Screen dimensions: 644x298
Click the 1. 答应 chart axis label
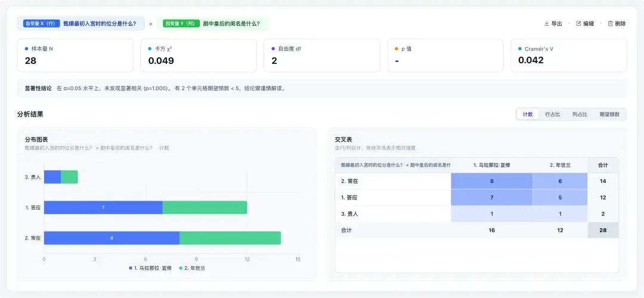(x=33, y=207)
